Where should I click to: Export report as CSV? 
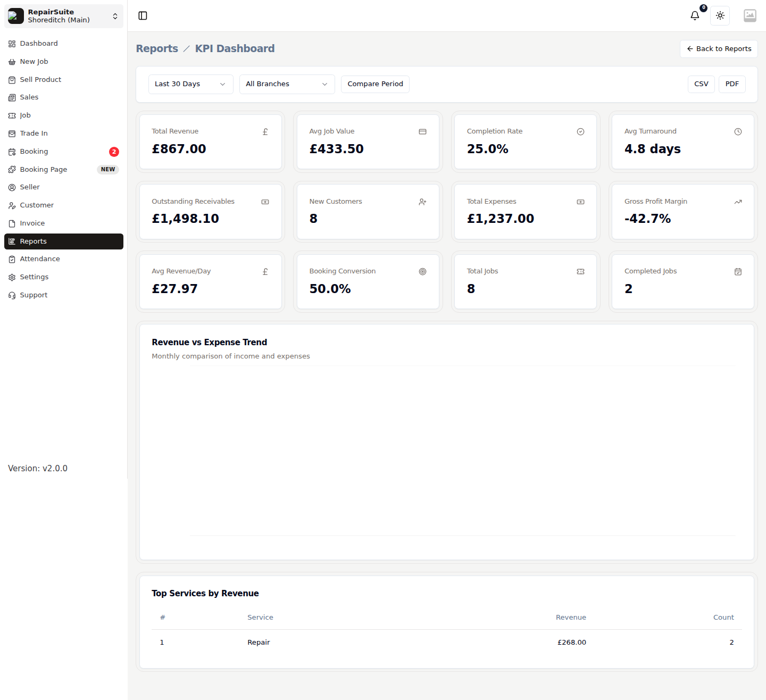coord(701,84)
